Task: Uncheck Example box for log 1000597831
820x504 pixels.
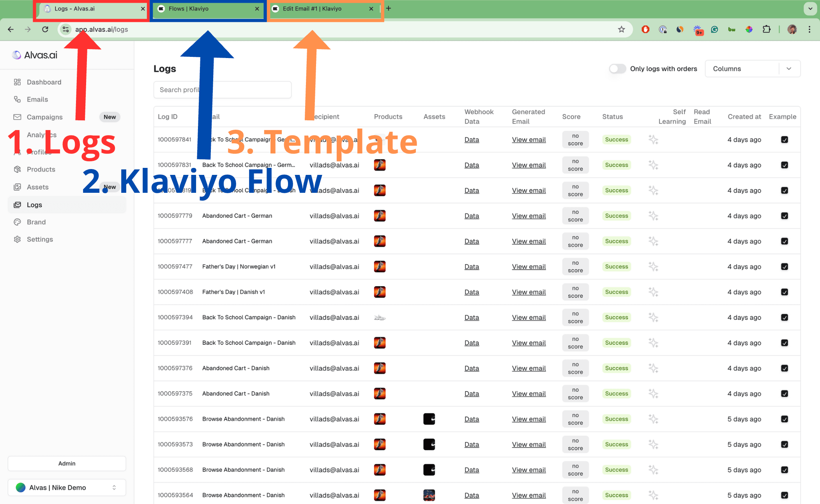Action: tap(785, 165)
